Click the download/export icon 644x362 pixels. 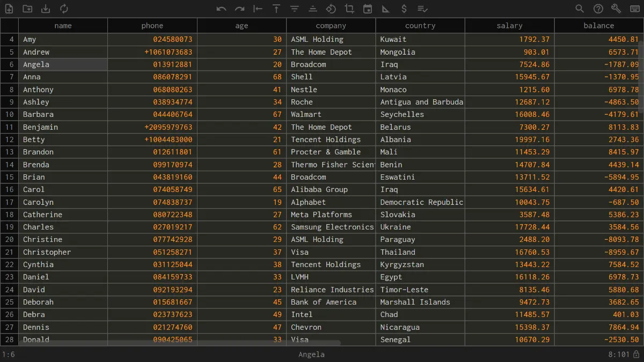(x=46, y=9)
